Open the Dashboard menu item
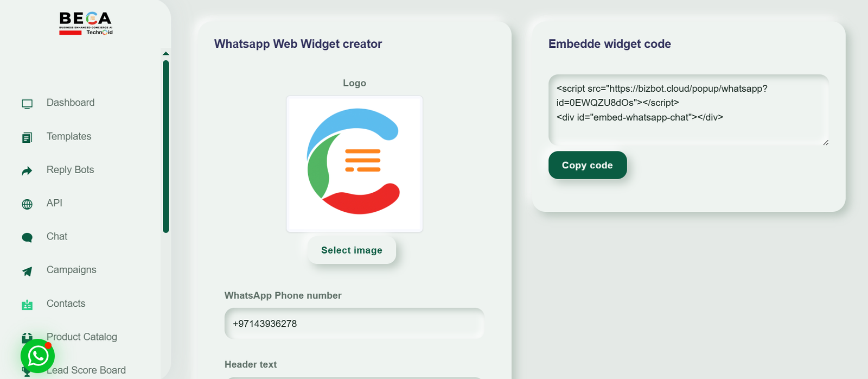 [71, 103]
